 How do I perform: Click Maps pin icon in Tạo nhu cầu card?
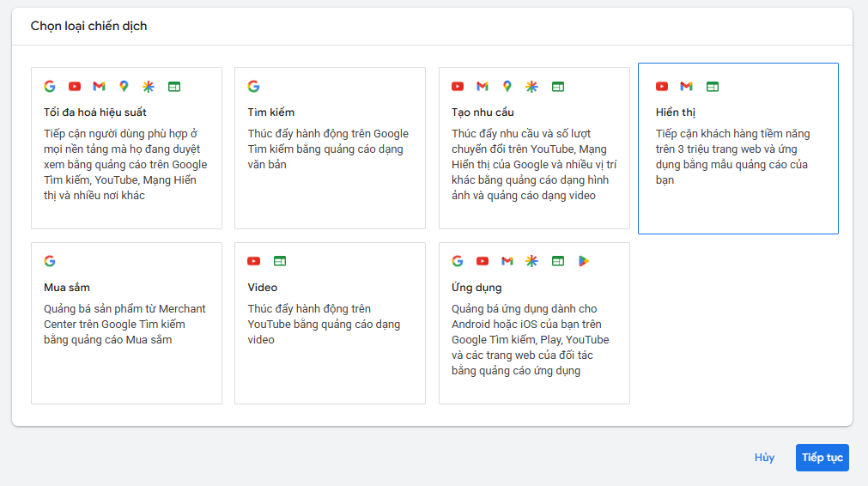click(x=507, y=87)
